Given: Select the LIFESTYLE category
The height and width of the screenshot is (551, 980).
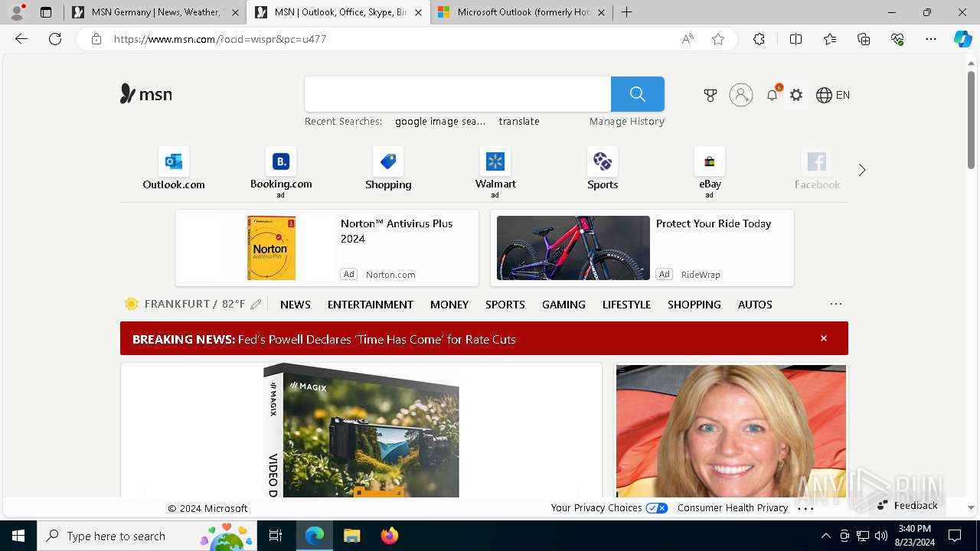Looking at the screenshot, I should point(626,305).
